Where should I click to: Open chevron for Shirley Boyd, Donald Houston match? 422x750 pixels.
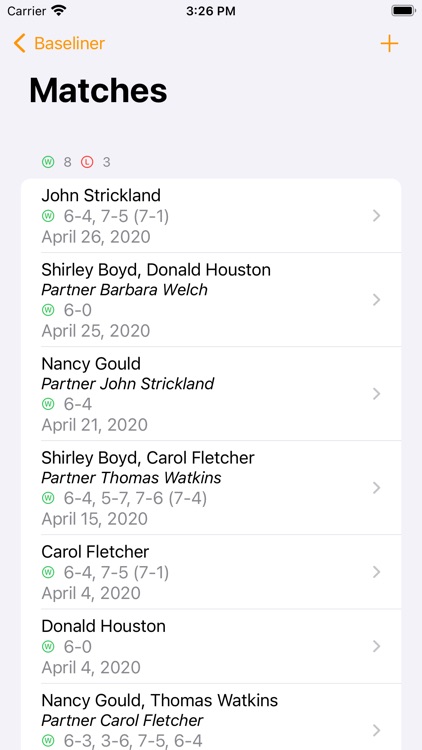(377, 300)
